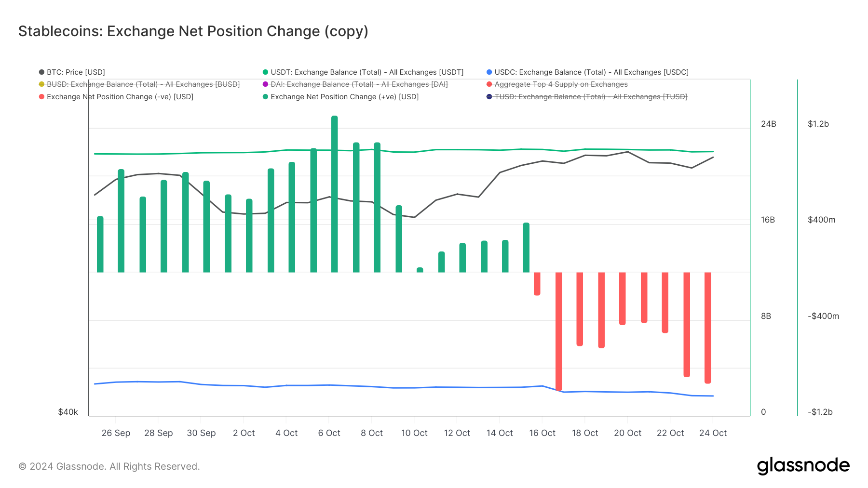Image resolution: width=868 pixels, height=488 pixels.
Task: Click the yellow BUSD legend dot
Action: point(42,84)
